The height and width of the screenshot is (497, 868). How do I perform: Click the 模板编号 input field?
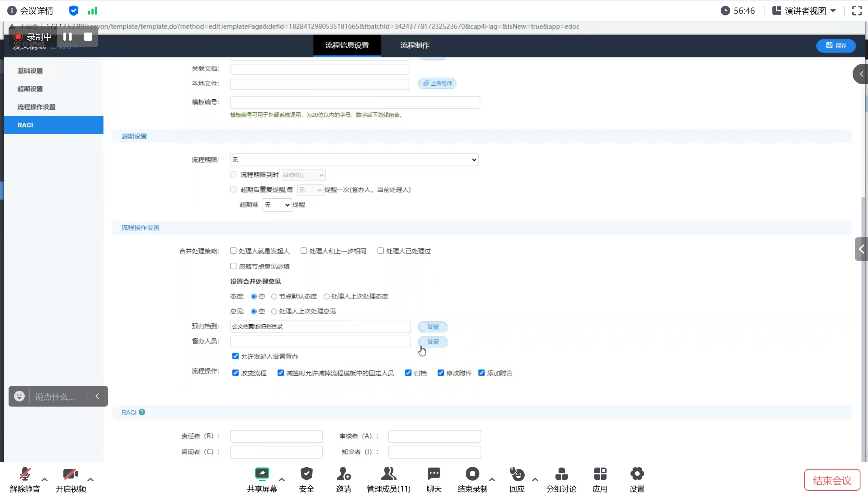click(x=355, y=102)
